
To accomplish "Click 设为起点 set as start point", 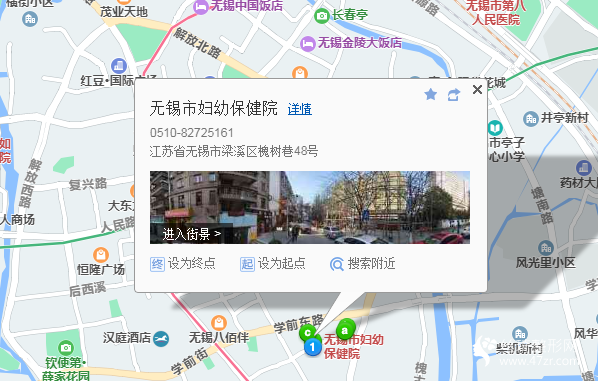I will (272, 264).
